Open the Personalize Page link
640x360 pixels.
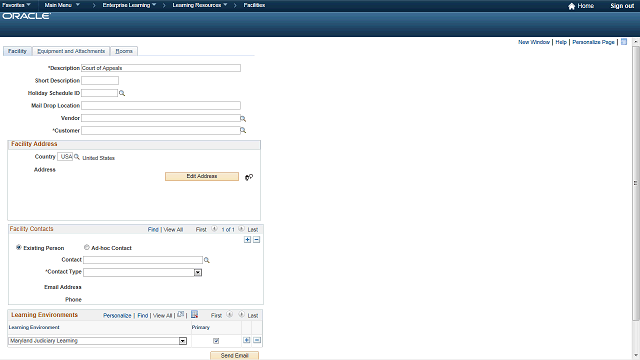pyautogui.click(x=593, y=42)
